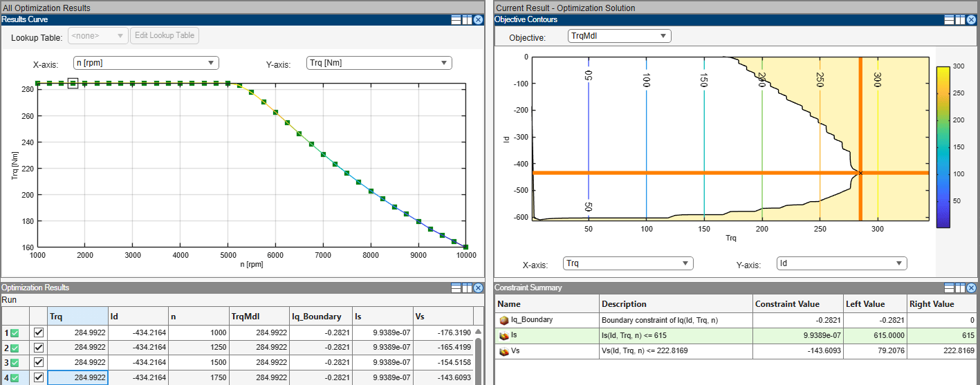Close the Objective Contours panel
The width and height of the screenshot is (980, 385).
[972, 19]
